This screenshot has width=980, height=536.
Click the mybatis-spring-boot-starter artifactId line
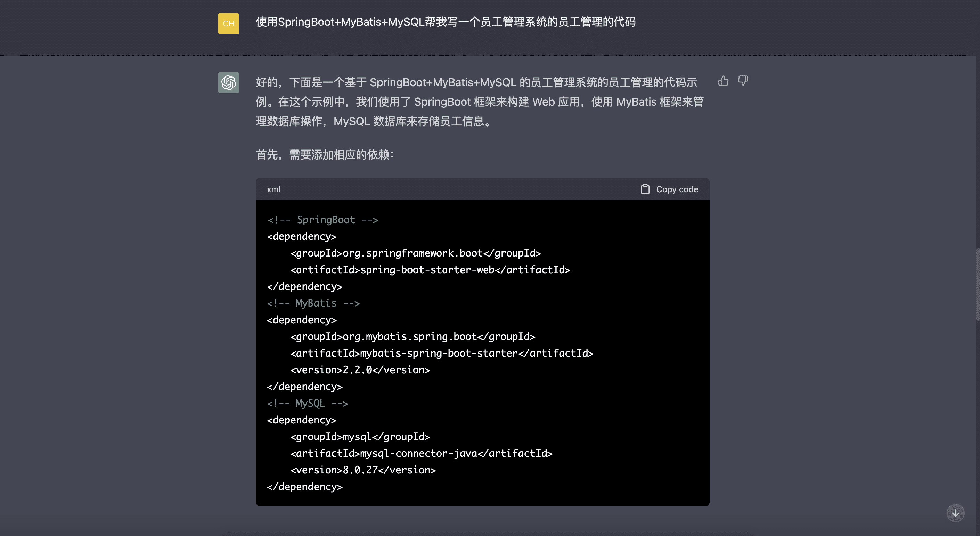441,353
